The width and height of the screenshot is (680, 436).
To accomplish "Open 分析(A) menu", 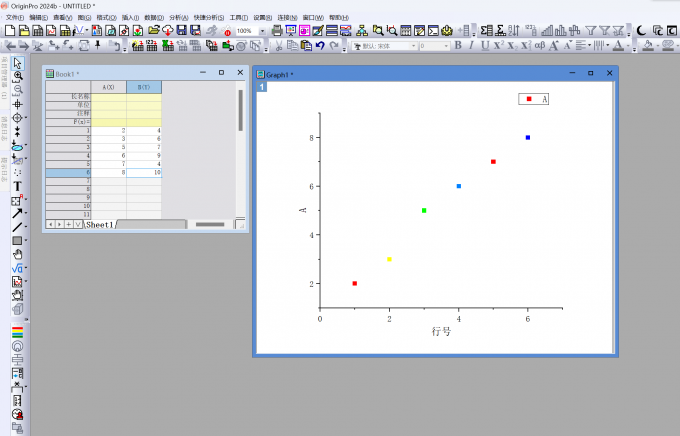I will pyautogui.click(x=179, y=17).
